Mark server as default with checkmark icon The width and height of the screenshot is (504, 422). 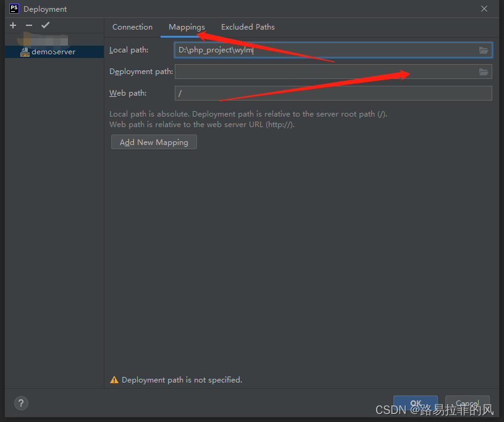tap(45, 25)
